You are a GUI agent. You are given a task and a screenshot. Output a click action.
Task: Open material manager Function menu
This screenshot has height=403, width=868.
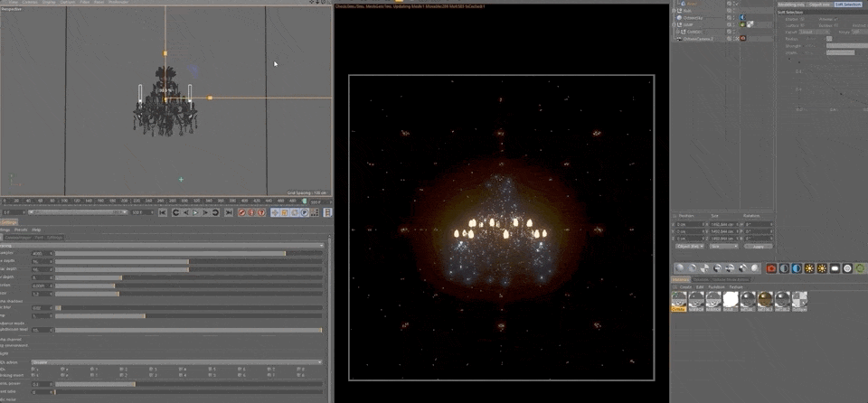(716, 287)
